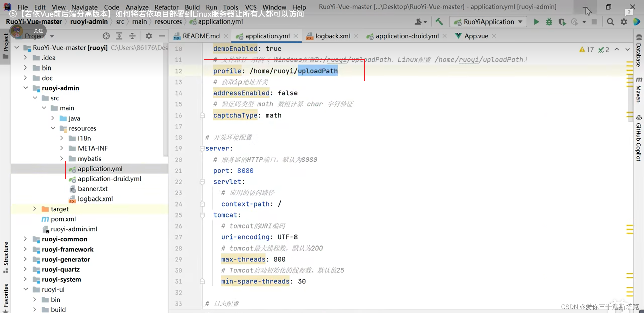Open IDE settings gear in top toolbar
The image size is (644, 313).
624,22
